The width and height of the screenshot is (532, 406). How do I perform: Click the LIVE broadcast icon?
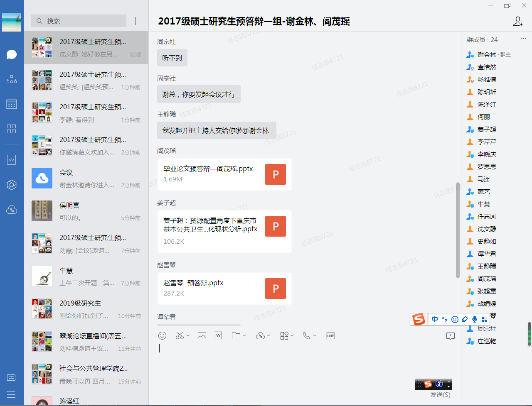pyautogui.click(x=330, y=336)
